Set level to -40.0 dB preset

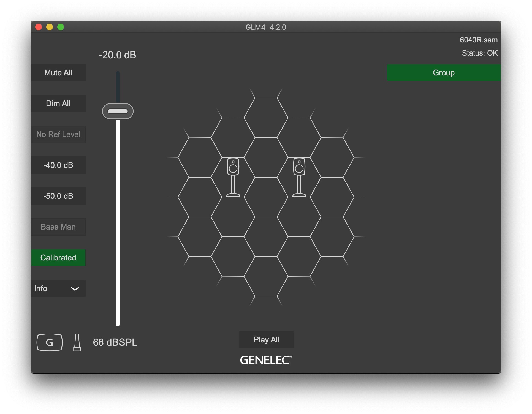pyautogui.click(x=58, y=165)
